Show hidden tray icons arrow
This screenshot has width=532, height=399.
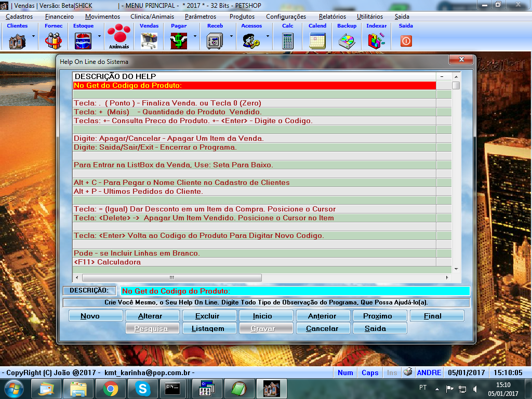coord(437,389)
